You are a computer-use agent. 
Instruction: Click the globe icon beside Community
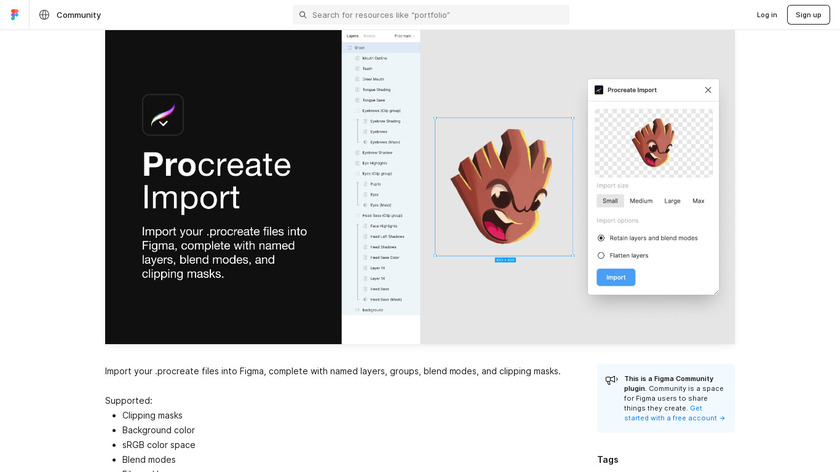[44, 15]
